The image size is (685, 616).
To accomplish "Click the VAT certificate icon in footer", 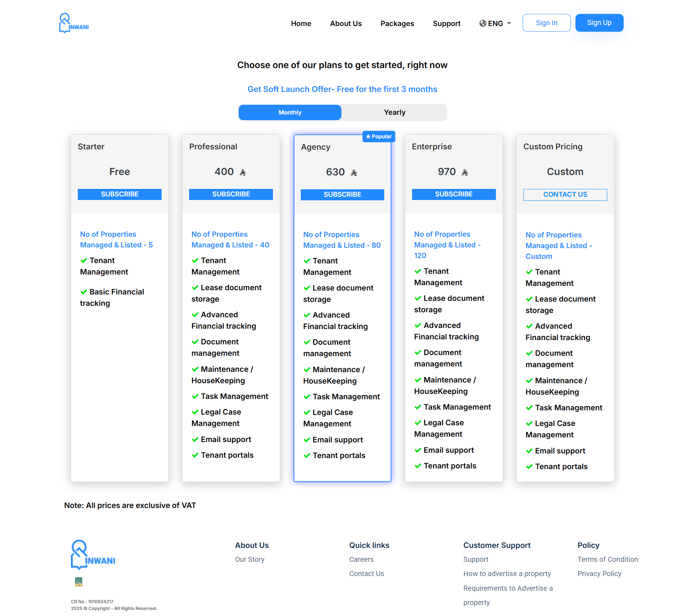I will point(78,582).
